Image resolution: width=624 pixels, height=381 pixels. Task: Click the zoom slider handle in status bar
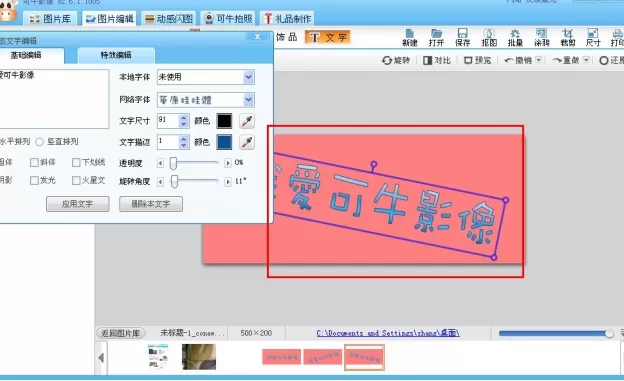(x=609, y=333)
